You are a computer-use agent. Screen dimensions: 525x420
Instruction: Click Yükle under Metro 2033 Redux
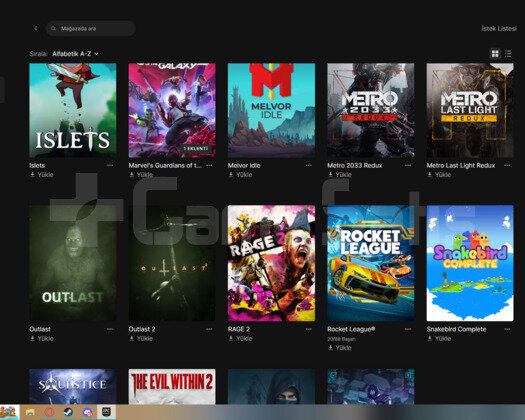[340, 175]
